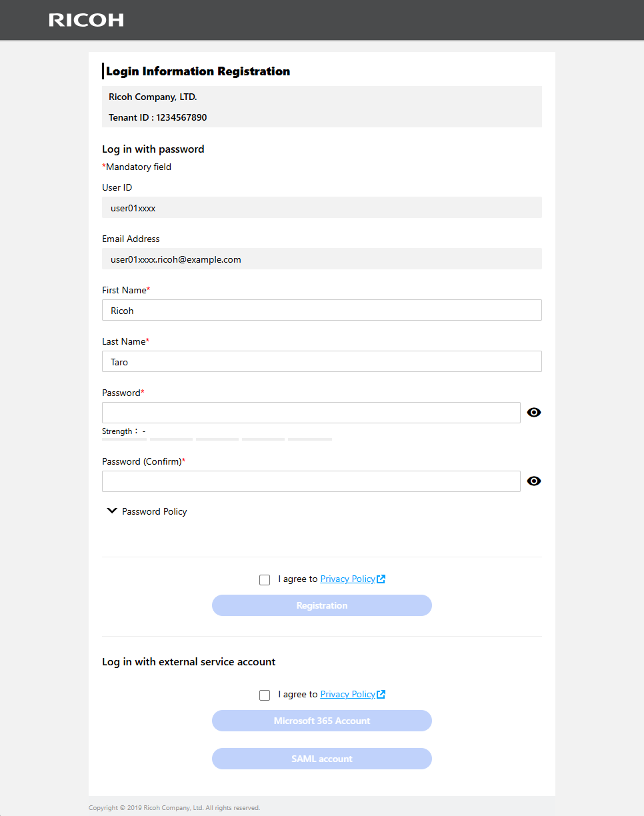Sign in with Microsoft 365 Account

point(322,721)
